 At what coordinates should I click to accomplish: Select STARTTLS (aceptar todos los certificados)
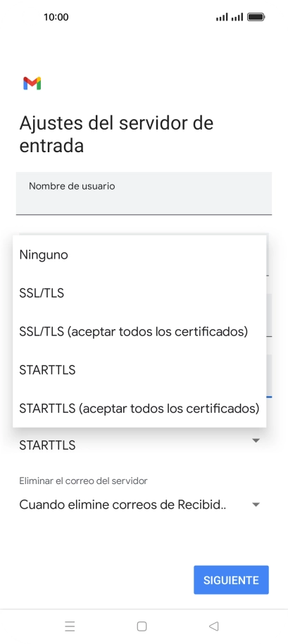click(x=139, y=409)
